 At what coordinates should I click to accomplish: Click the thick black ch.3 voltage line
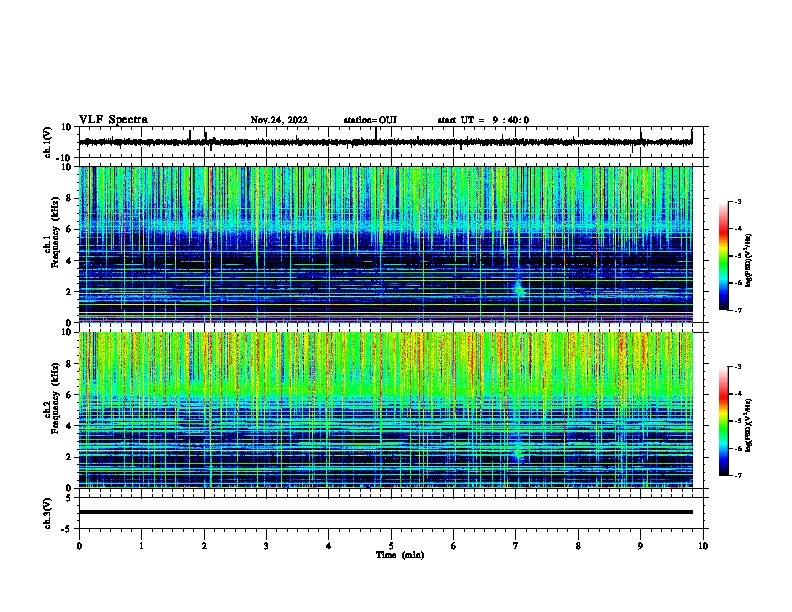click(385, 512)
